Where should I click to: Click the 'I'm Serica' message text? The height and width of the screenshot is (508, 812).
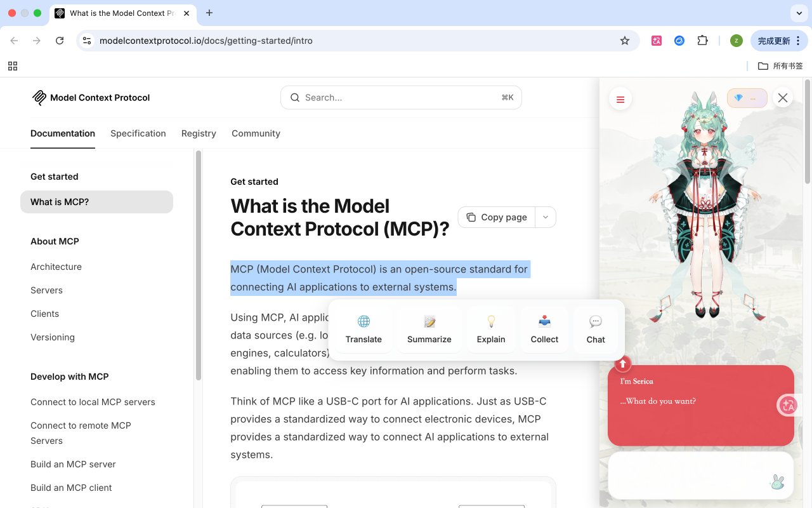click(636, 381)
